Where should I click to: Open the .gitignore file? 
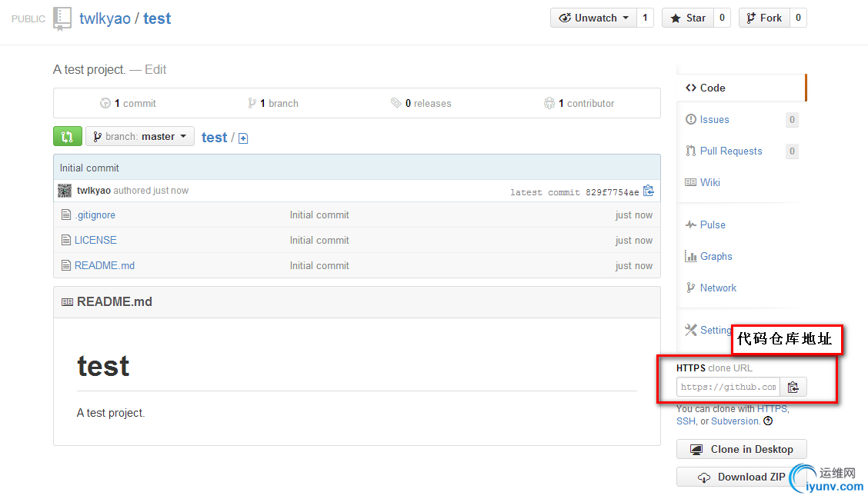95,215
